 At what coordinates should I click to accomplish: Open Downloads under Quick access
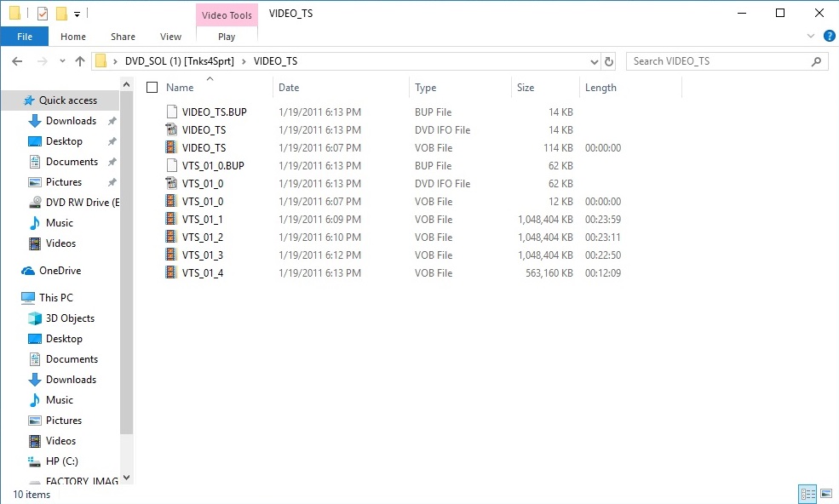[72, 121]
